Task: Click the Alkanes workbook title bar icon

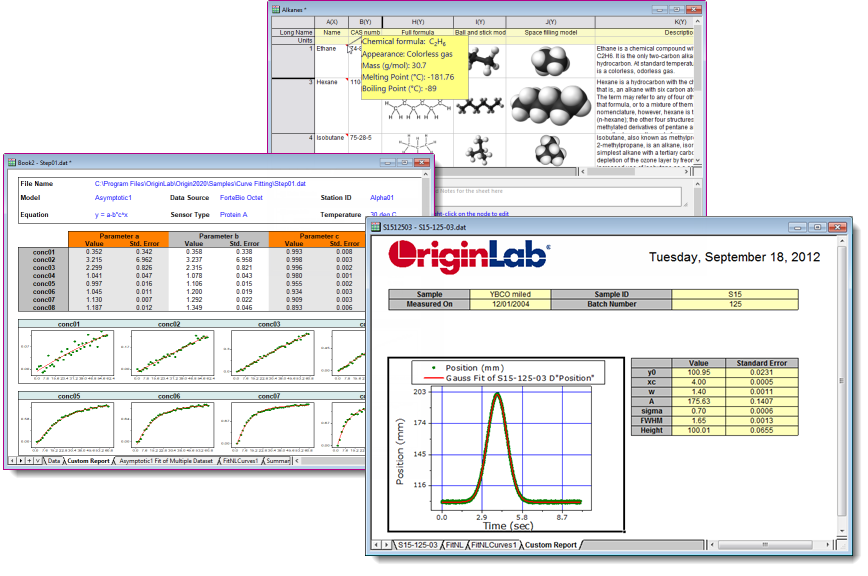Action: pos(275,7)
